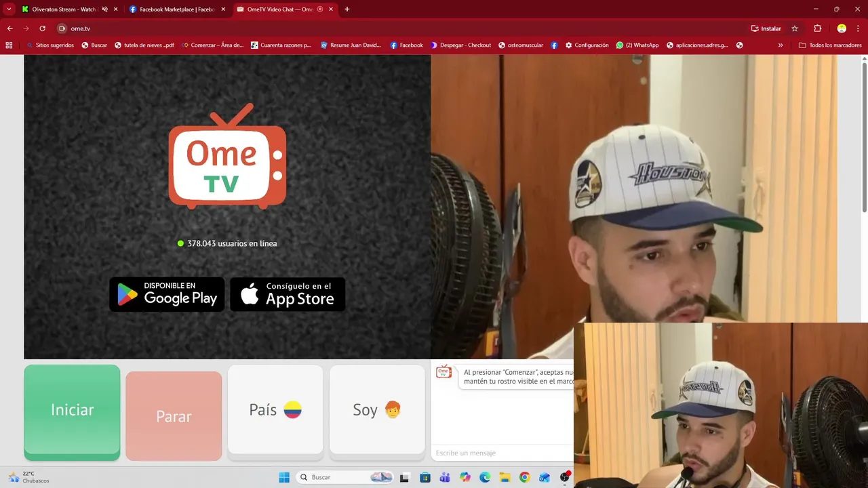Open Todos los marcadores folder

click(x=830, y=45)
